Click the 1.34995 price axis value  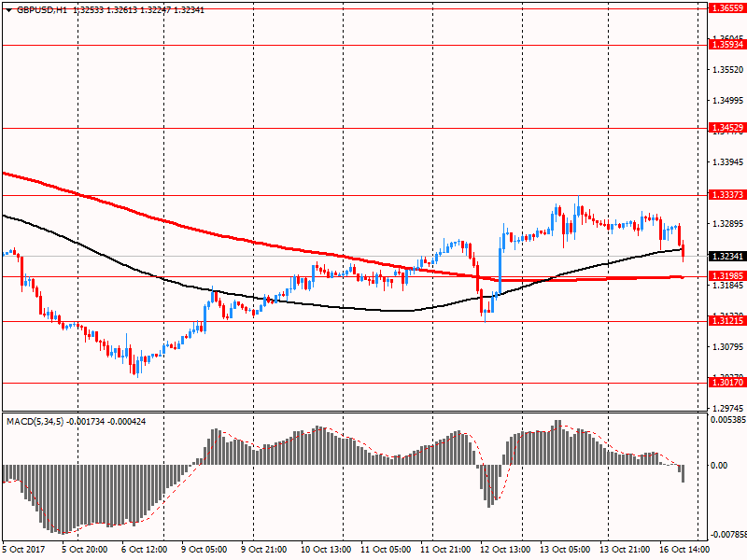click(728, 101)
